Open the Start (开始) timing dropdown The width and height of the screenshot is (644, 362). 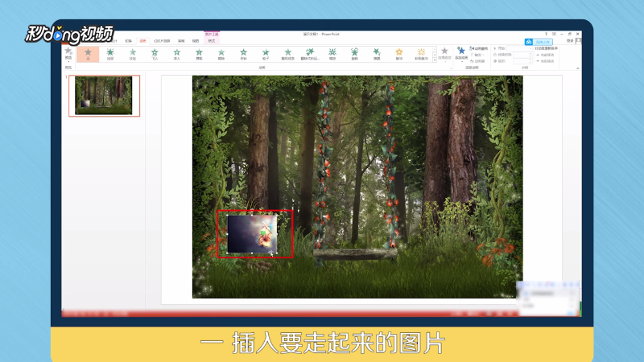coord(519,48)
